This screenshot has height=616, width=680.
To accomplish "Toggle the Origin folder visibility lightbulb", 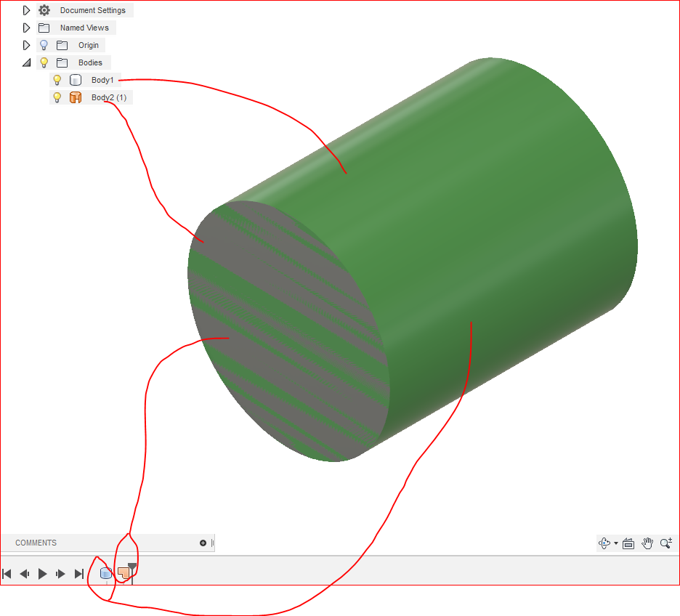I will [44, 45].
